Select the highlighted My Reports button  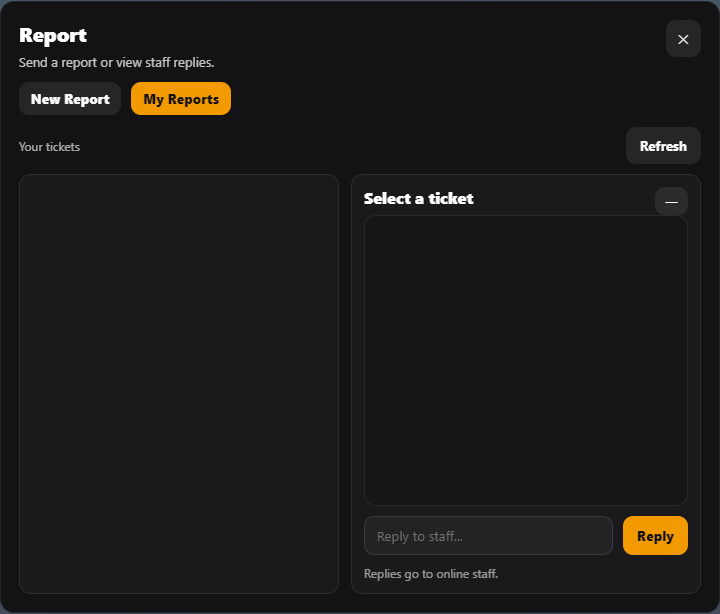click(x=181, y=99)
